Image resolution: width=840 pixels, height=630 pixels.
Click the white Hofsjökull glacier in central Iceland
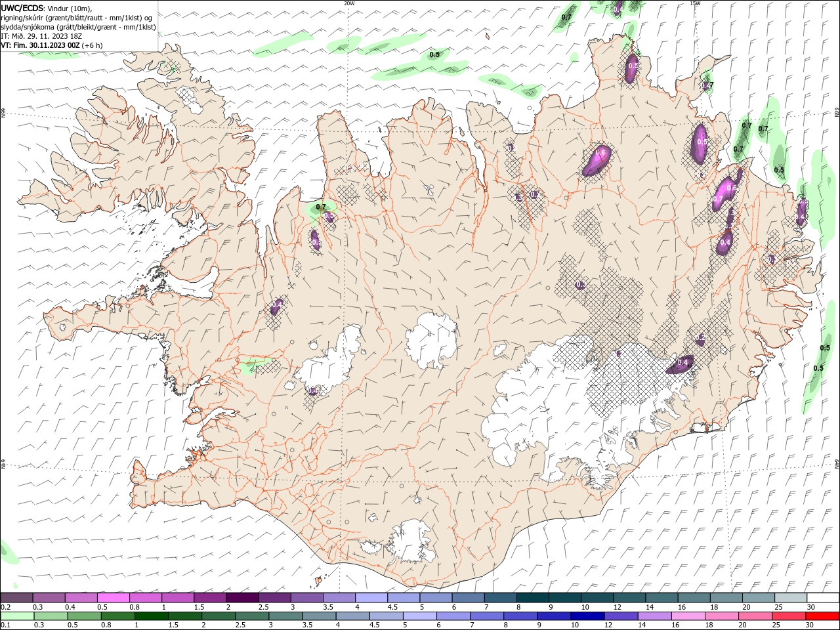(431, 340)
